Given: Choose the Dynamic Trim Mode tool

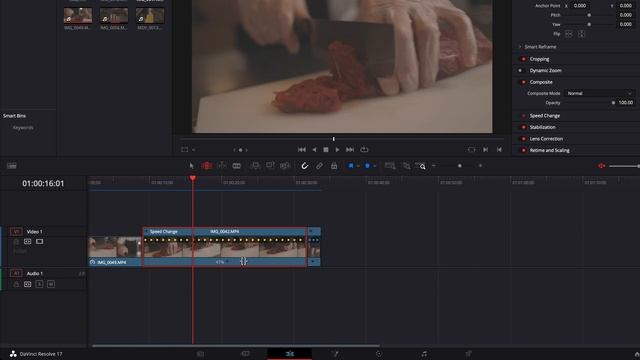Looking at the screenshot, I should (222, 166).
